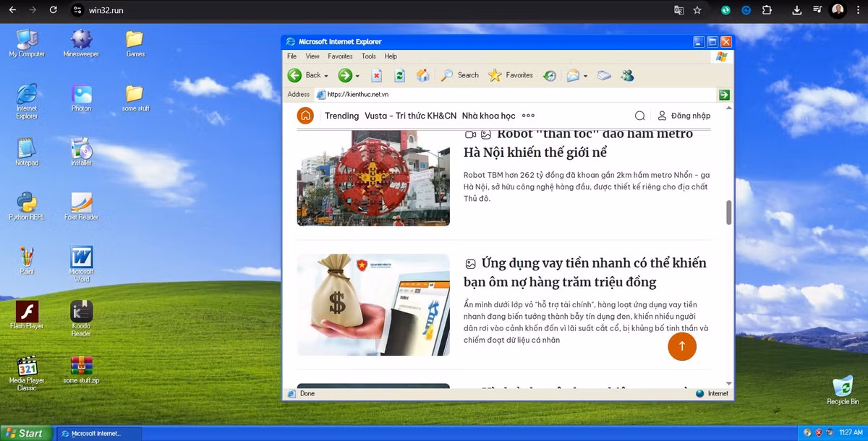Select the Trending navigation item
The width and height of the screenshot is (868, 441).
click(341, 116)
